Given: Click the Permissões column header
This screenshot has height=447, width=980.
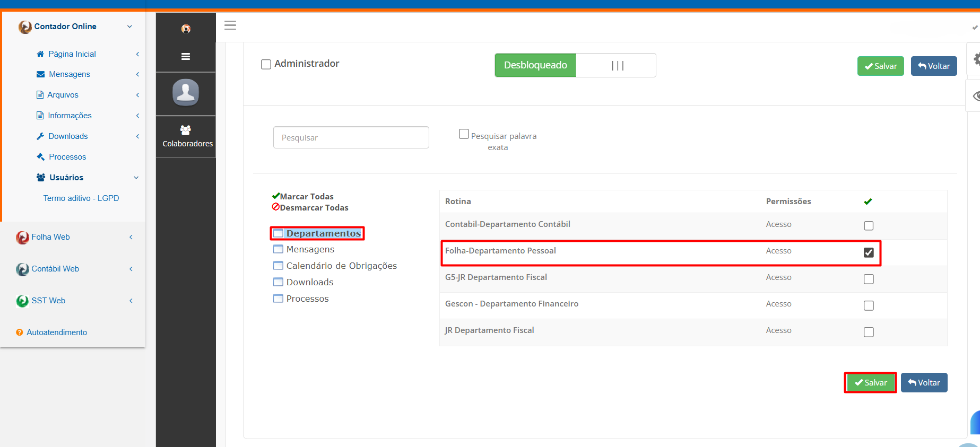Looking at the screenshot, I should tap(788, 201).
